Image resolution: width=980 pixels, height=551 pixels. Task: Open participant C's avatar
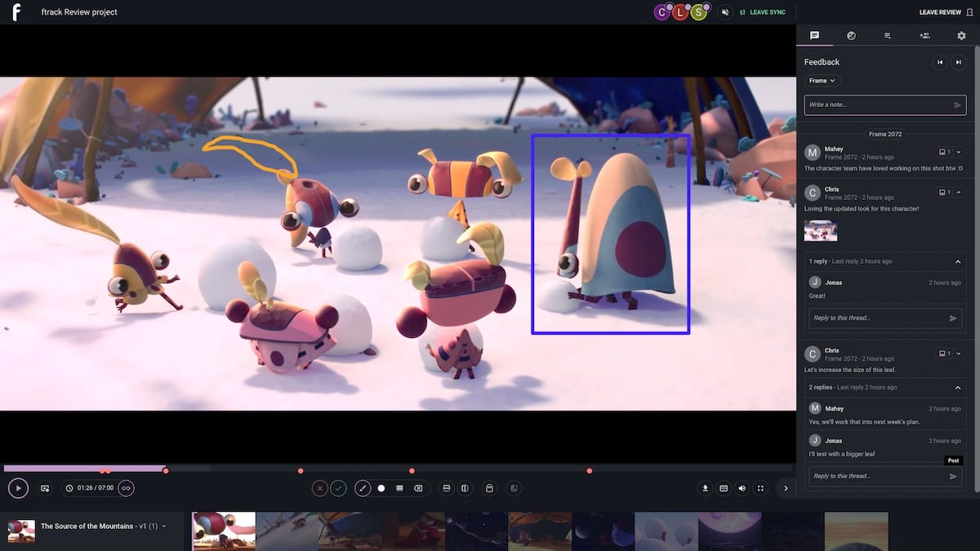(x=662, y=12)
